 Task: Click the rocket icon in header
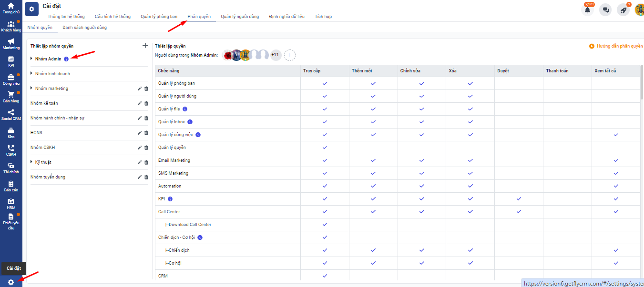623,10
